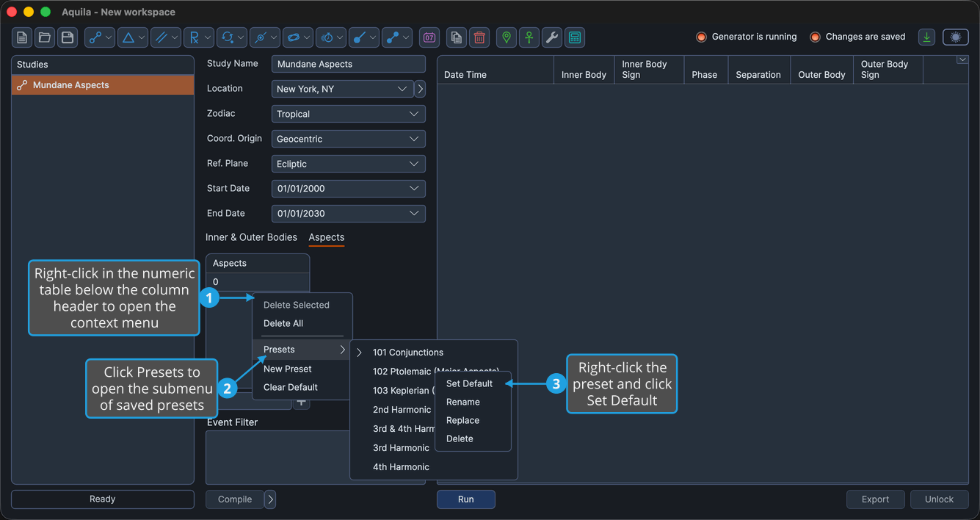980x520 pixels.
Task: Choose Delete All in context menu
Action: (302, 323)
